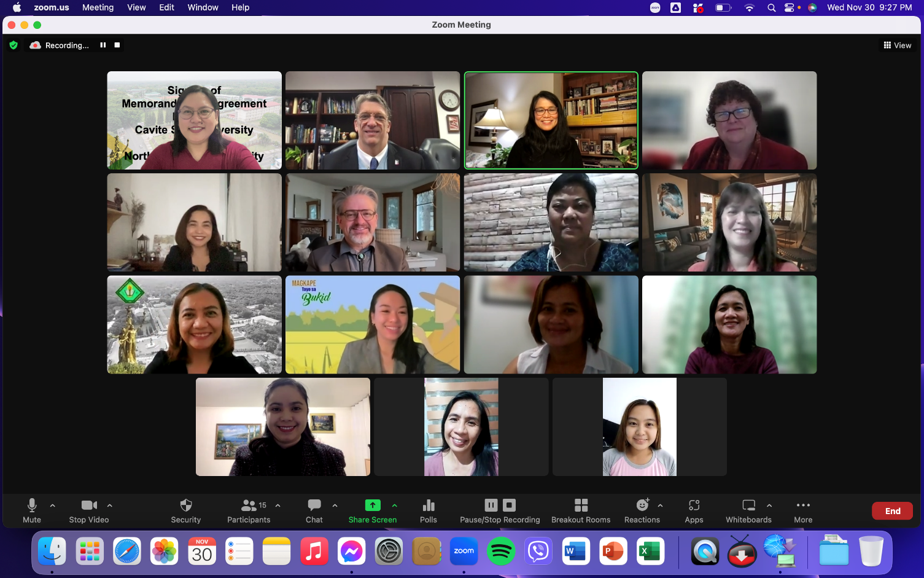Open Calendar from the Dock
924x578 pixels.
(202, 551)
